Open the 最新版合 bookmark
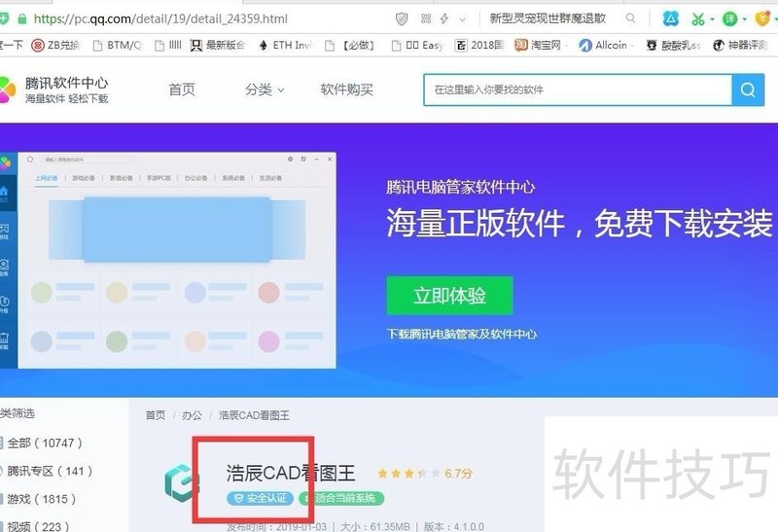This screenshot has height=532, width=778. (x=218, y=45)
